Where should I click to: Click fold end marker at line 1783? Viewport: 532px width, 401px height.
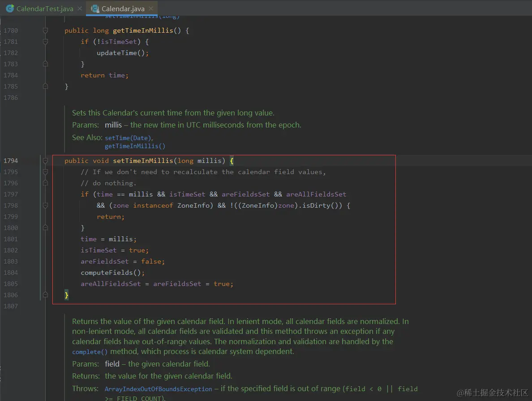pyautogui.click(x=46, y=64)
